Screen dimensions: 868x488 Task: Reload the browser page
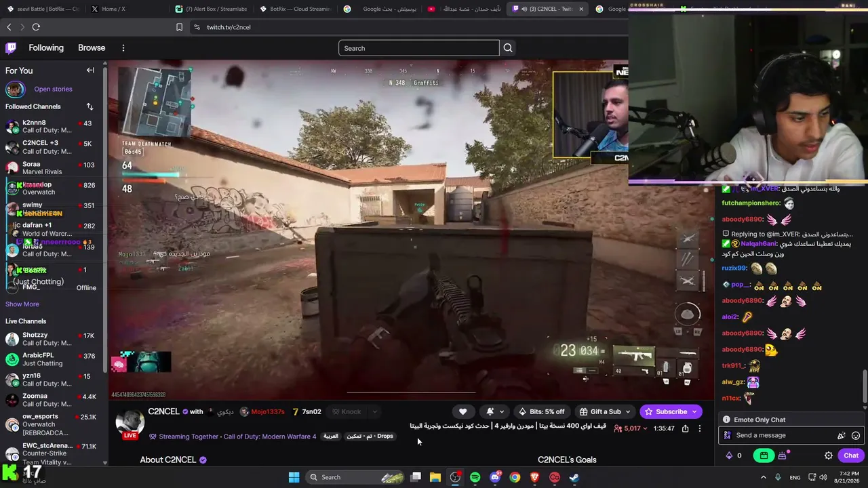coord(36,27)
